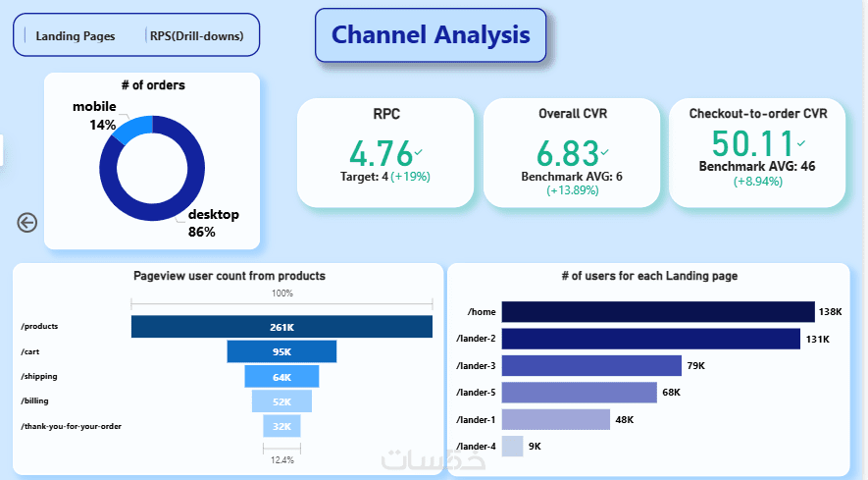The height and width of the screenshot is (480, 868).
Task: Click the /lander-1 axis label
Action: (x=476, y=419)
